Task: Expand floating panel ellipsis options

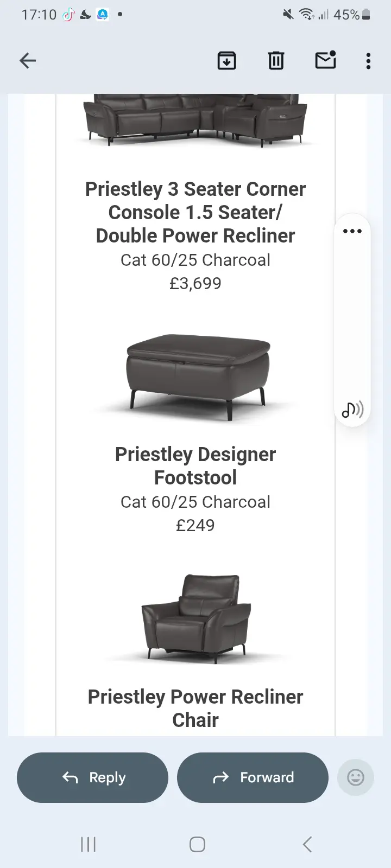Action: [352, 231]
